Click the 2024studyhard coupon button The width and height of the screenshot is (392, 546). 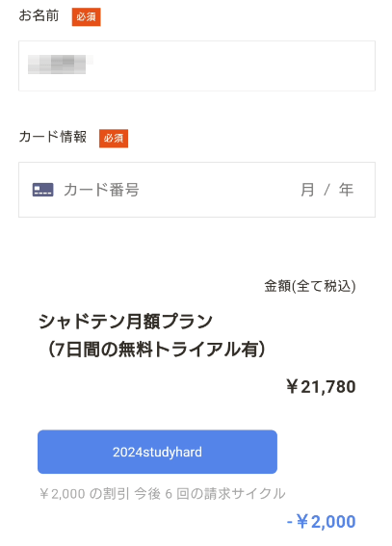pyautogui.click(x=157, y=452)
